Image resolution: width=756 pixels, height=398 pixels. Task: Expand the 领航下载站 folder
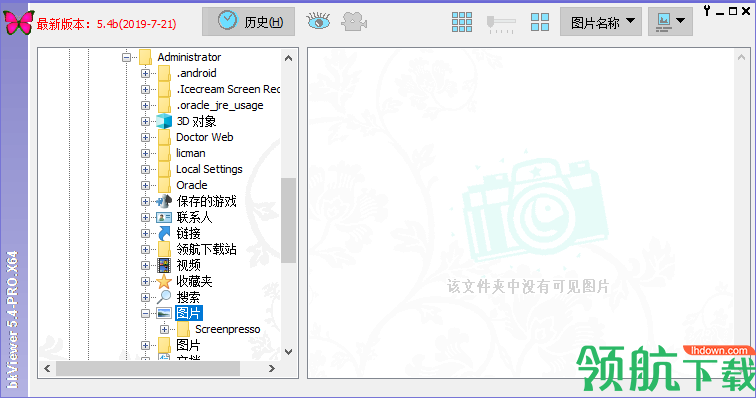(145, 249)
